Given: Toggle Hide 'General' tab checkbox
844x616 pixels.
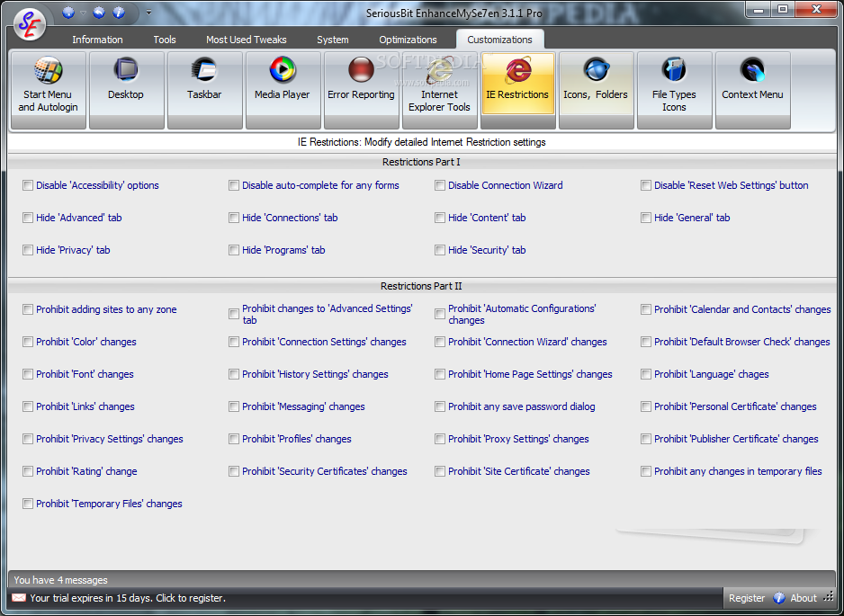Looking at the screenshot, I should pos(646,218).
